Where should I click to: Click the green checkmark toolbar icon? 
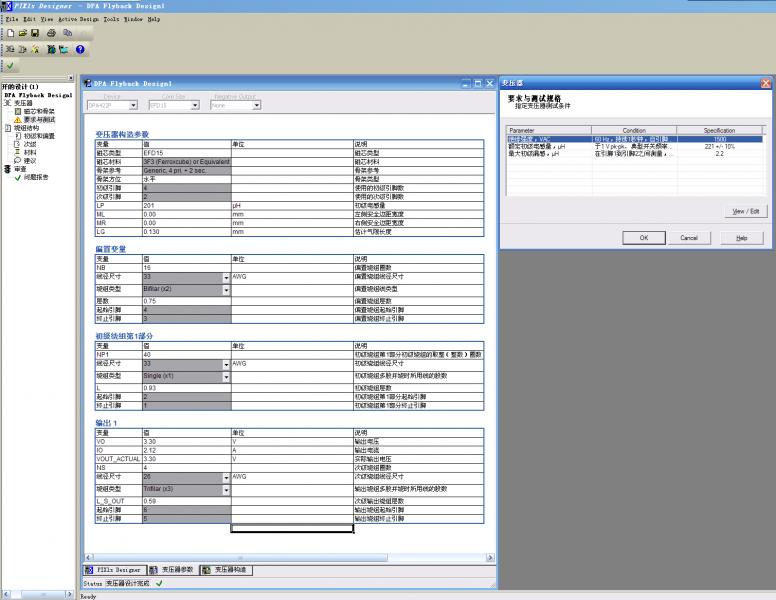coord(10,66)
